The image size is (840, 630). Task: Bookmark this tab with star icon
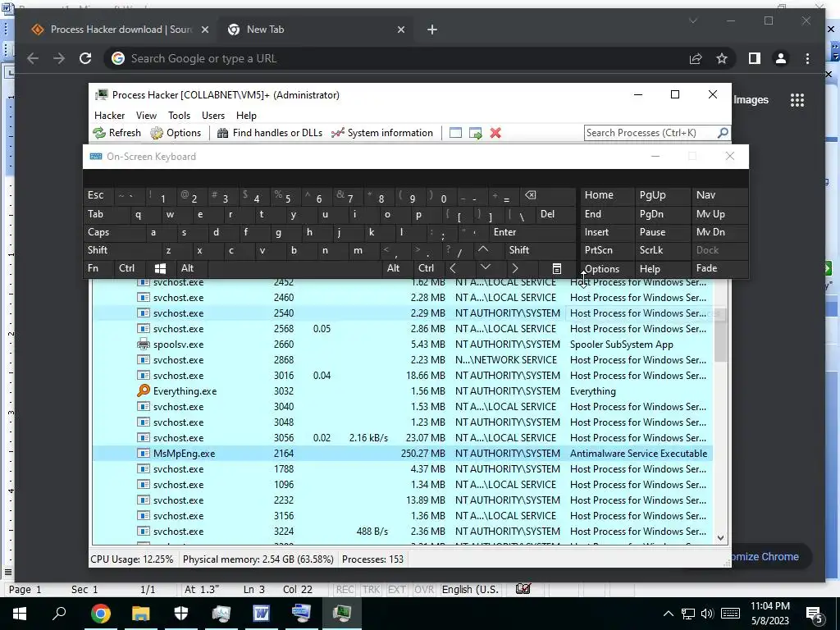tap(722, 58)
